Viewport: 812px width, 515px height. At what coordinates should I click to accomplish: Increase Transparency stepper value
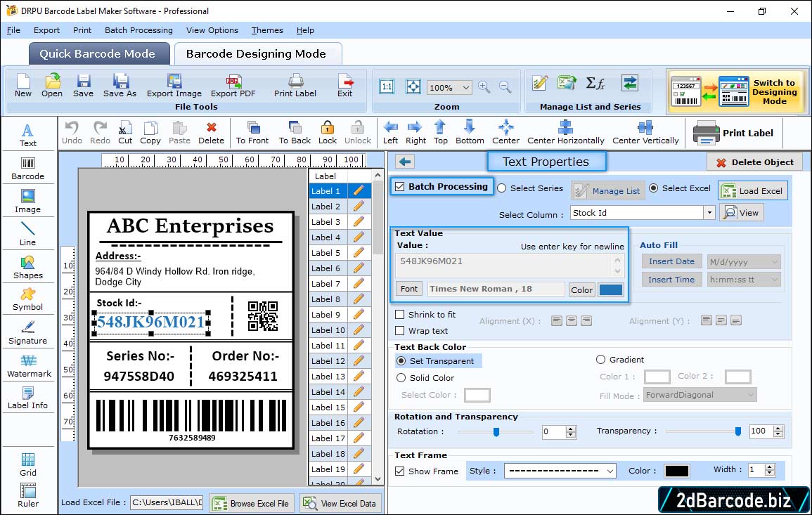point(778,428)
